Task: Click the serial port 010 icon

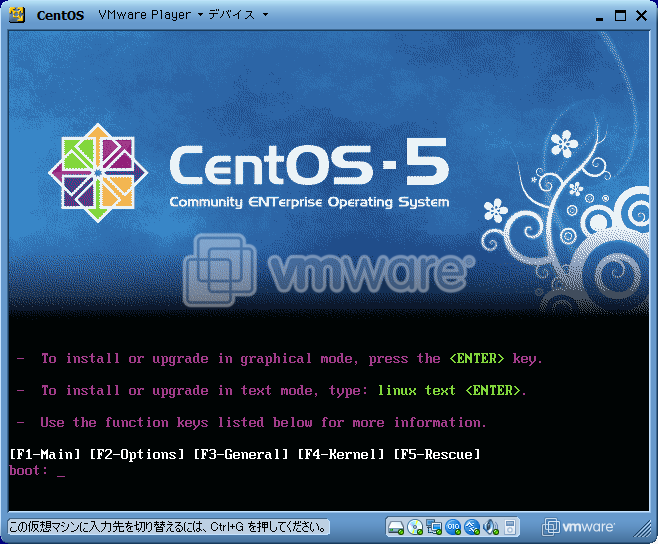Action: (x=453, y=527)
